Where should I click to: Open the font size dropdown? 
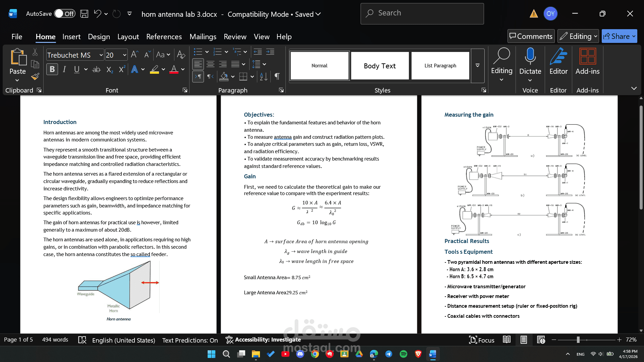124,55
